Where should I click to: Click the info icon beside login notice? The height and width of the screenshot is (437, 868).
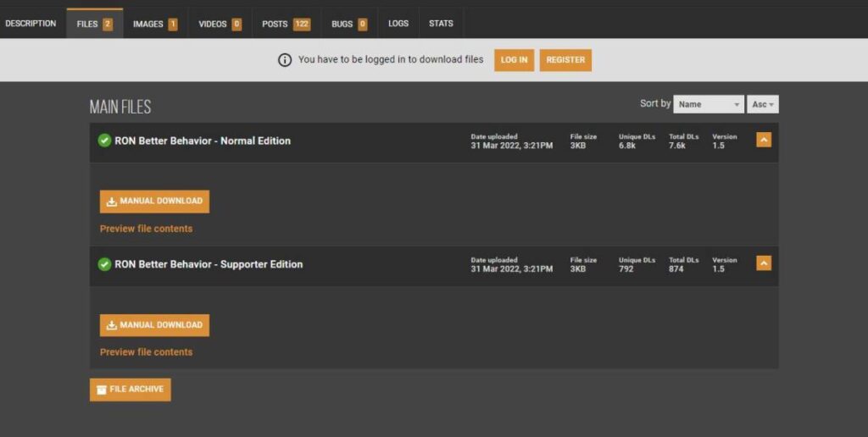tap(285, 60)
